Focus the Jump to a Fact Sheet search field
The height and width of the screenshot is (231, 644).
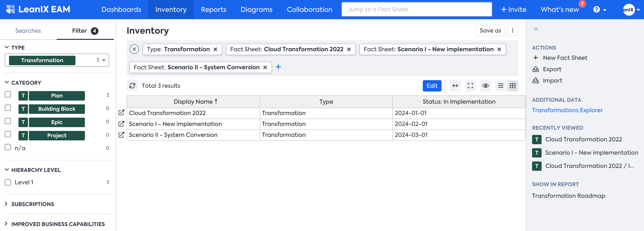[x=417, y=9]
